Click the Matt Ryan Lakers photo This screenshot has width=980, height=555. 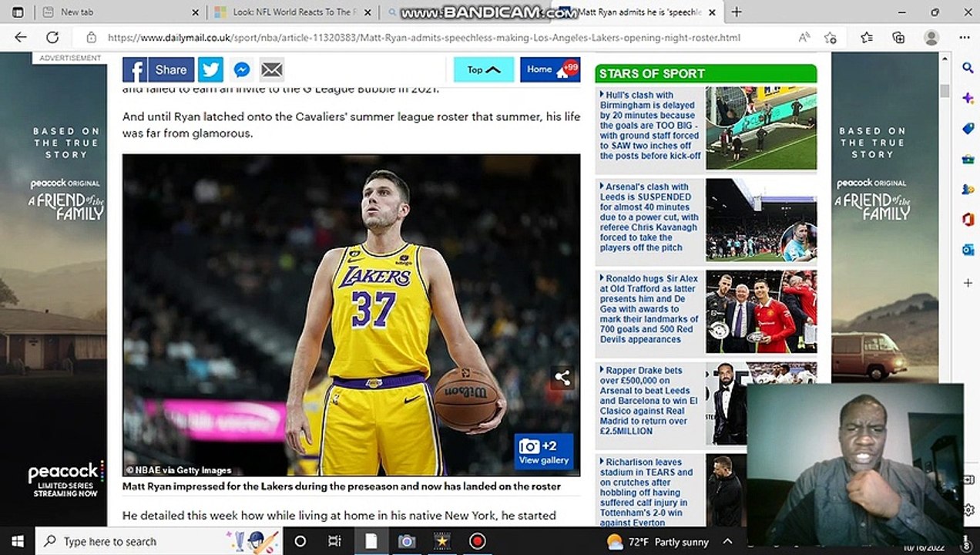tap(351, 314)
